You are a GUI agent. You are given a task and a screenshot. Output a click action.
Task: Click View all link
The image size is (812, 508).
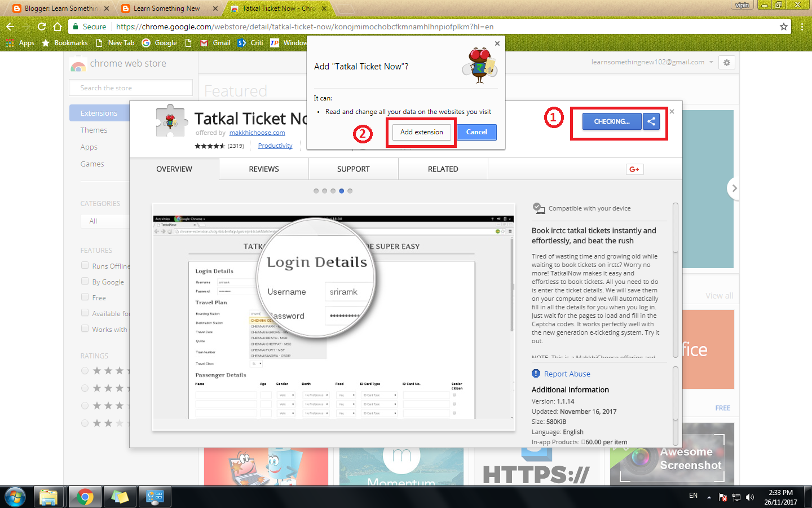coord(720,296)
